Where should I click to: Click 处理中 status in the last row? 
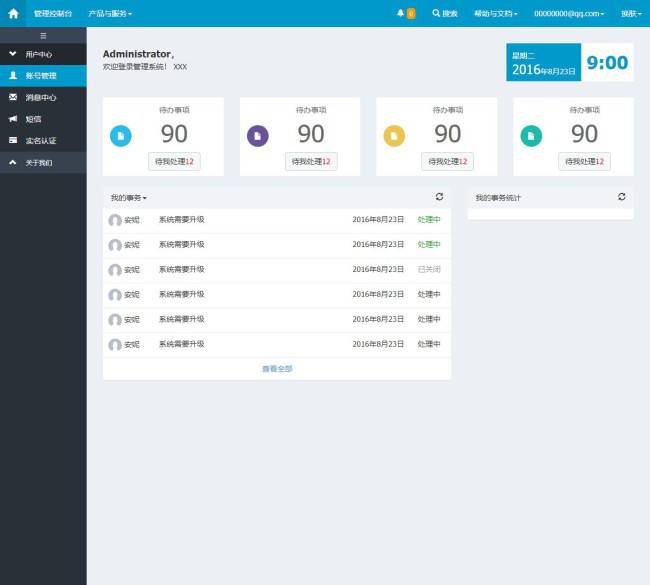[x=429, y=344]
